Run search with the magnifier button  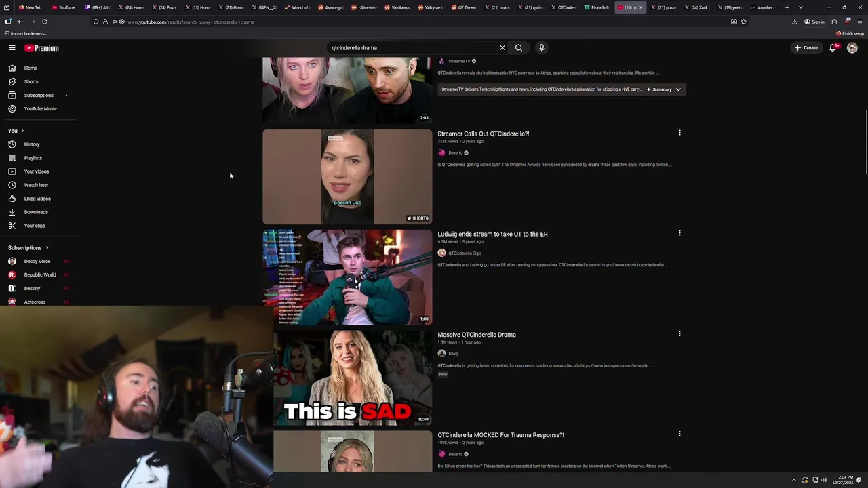(519, 48)
